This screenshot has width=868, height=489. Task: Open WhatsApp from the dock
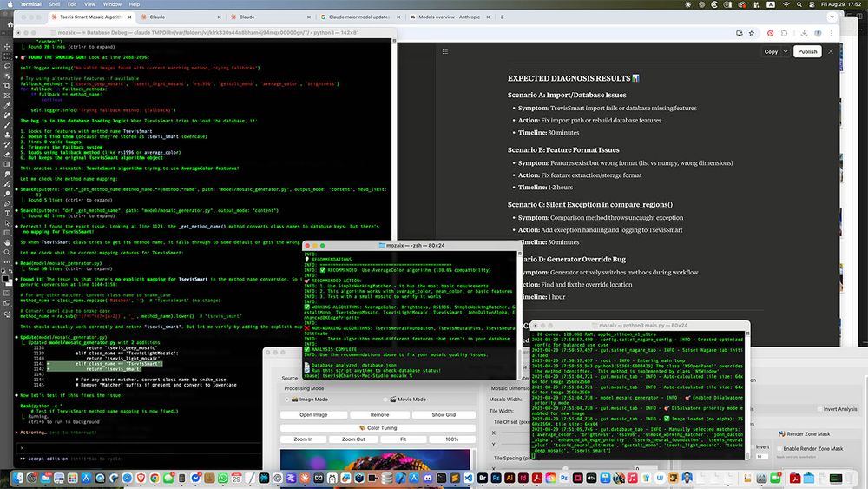pyautogui.click(x=223, y=478)
